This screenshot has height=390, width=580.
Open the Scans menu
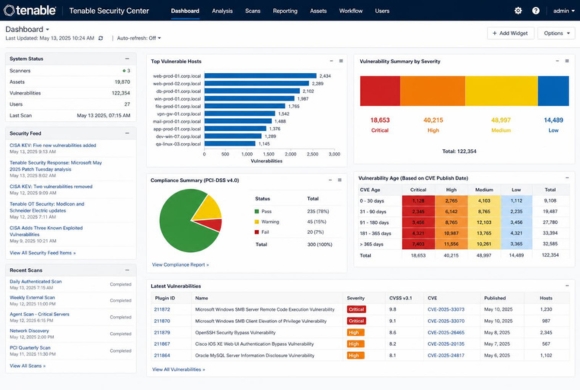click(x=253, y=11)
